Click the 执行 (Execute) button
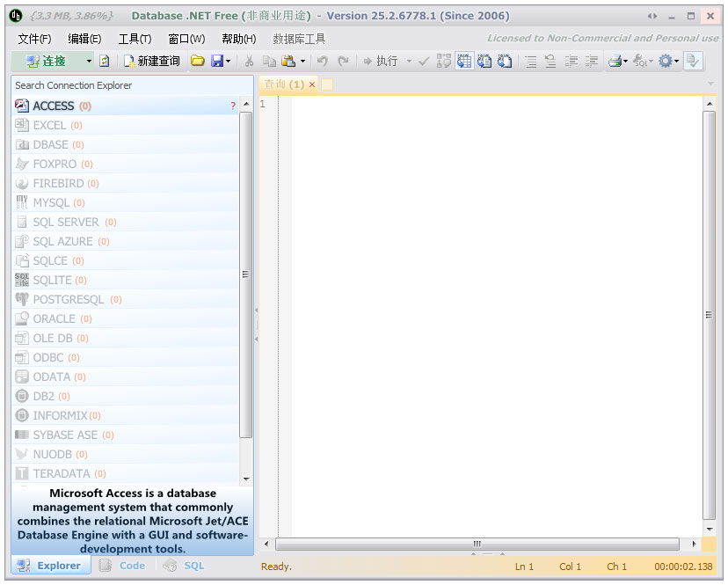 coord(380,61)
